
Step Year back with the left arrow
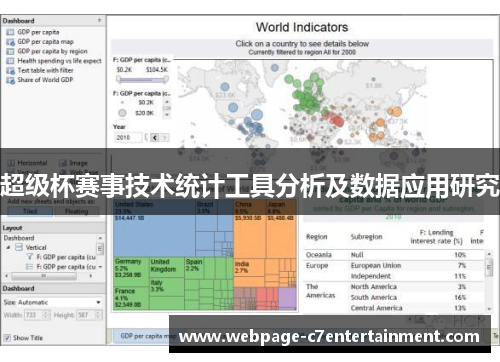pyautogui.click(x=155, y=137)
